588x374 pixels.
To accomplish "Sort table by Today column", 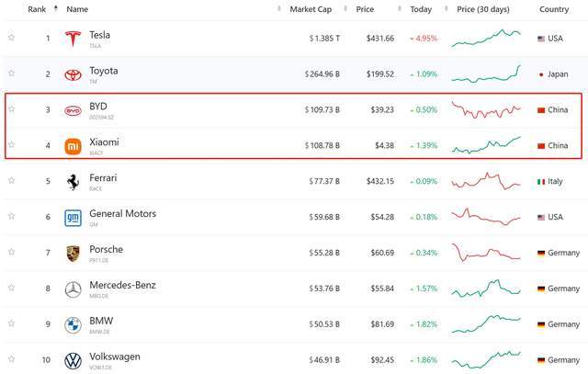I will (x=421, y=9).
